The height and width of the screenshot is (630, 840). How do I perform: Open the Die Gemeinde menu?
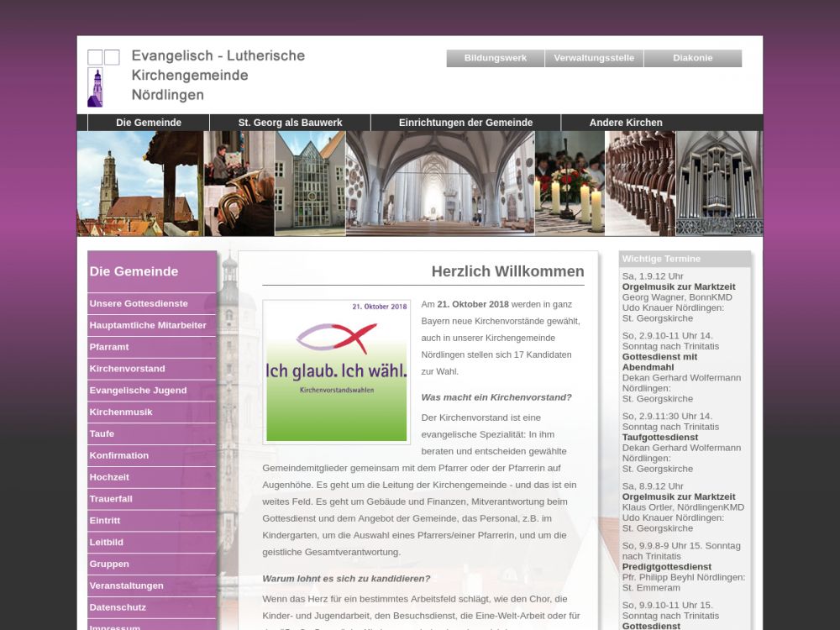click(x=149, y=123)
